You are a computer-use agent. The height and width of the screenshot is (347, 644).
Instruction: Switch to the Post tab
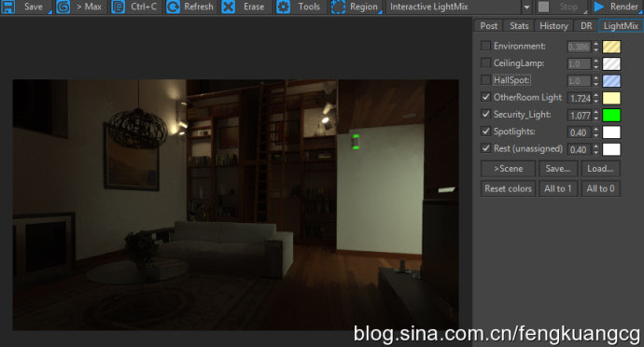488,25
